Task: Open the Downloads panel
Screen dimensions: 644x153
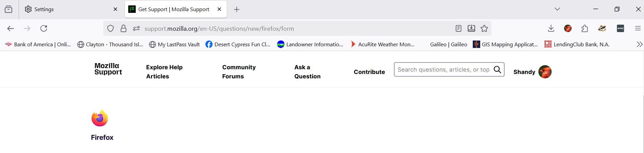Action: (x=551, y=29)
